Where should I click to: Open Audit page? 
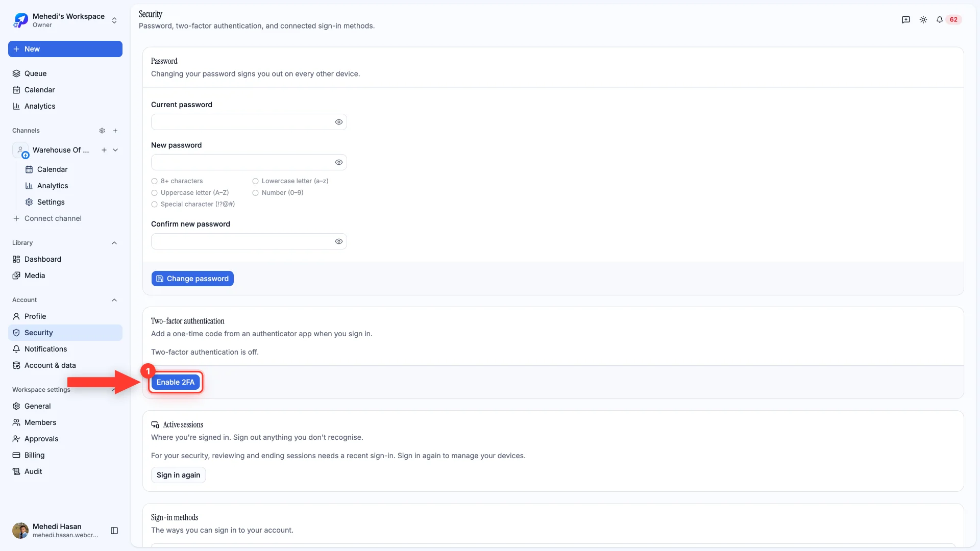point(65,471)
